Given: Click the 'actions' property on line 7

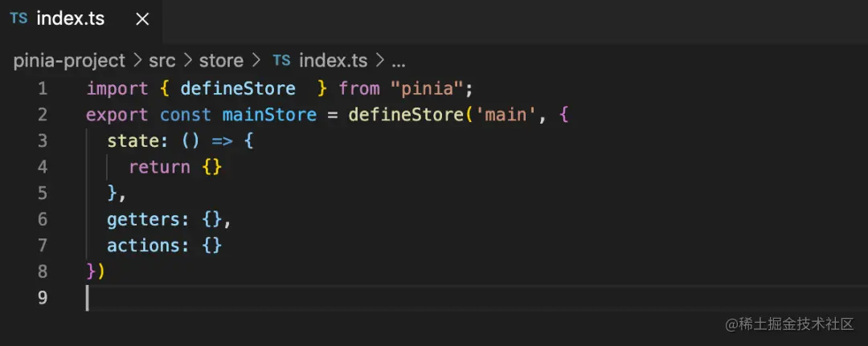Looking at the screenshot, I should tap(143, 246).
